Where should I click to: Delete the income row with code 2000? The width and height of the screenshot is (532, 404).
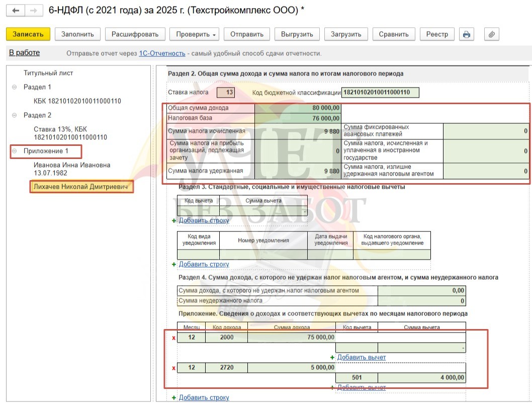174,338
